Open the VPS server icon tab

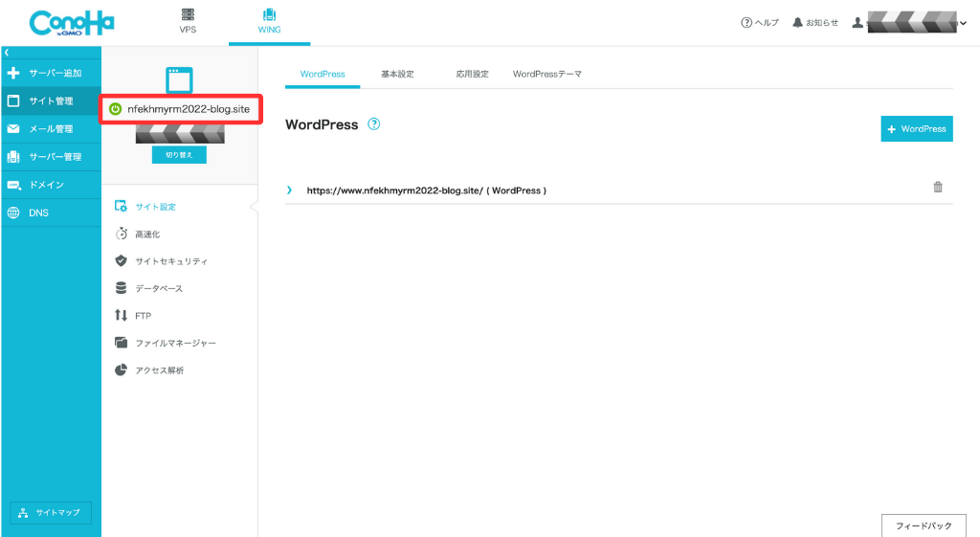point(188,21)
